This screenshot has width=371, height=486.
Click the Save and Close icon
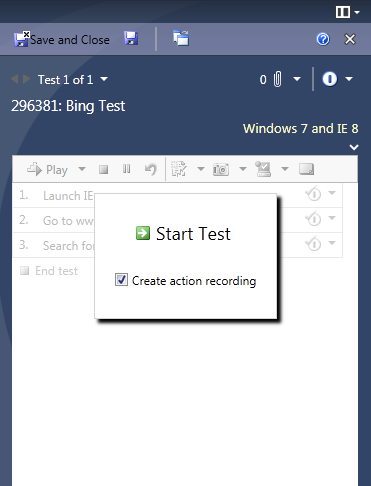(x=22, y=39)
